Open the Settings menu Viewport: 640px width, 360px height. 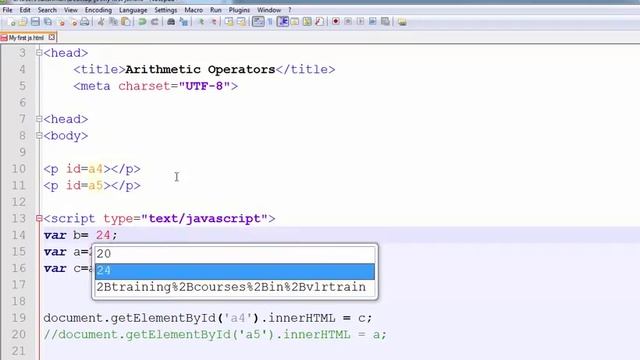(166, 10)
